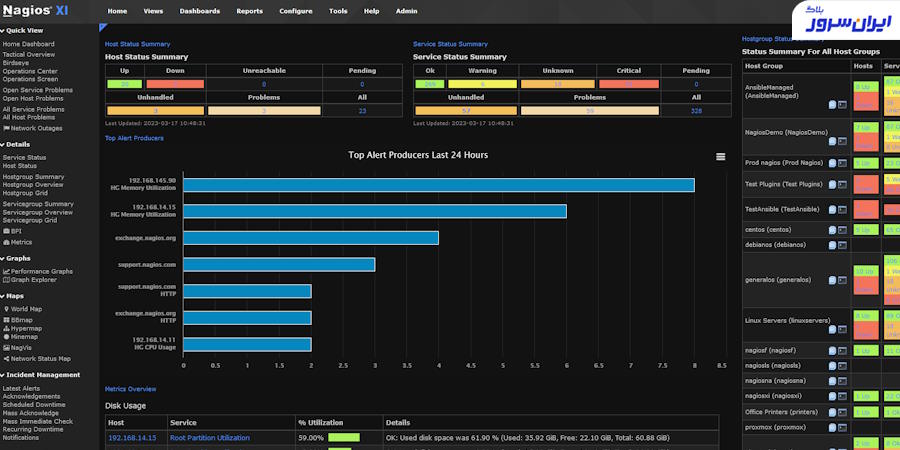This screenshot has height=450, width=900.
Task: Click the Graph Explorer icon
Action: click(x=6, y=280)
